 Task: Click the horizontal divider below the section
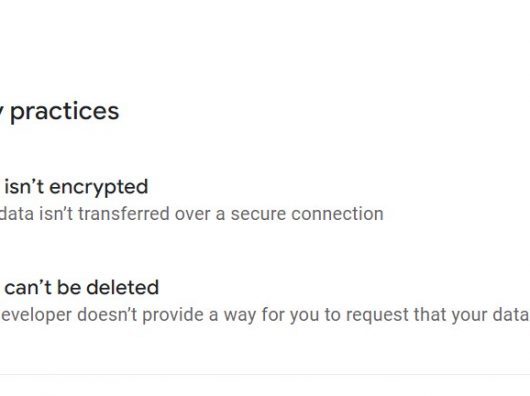tap(265, 374)
